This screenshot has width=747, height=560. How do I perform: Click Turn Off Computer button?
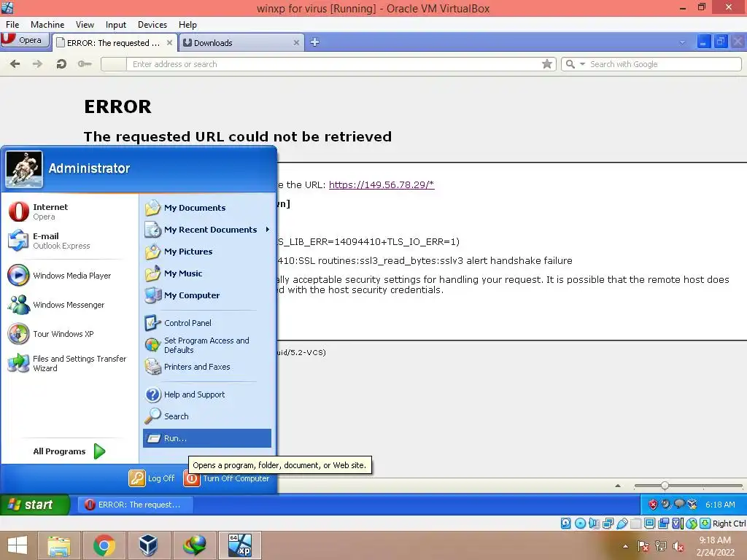[x=227, y=478]
